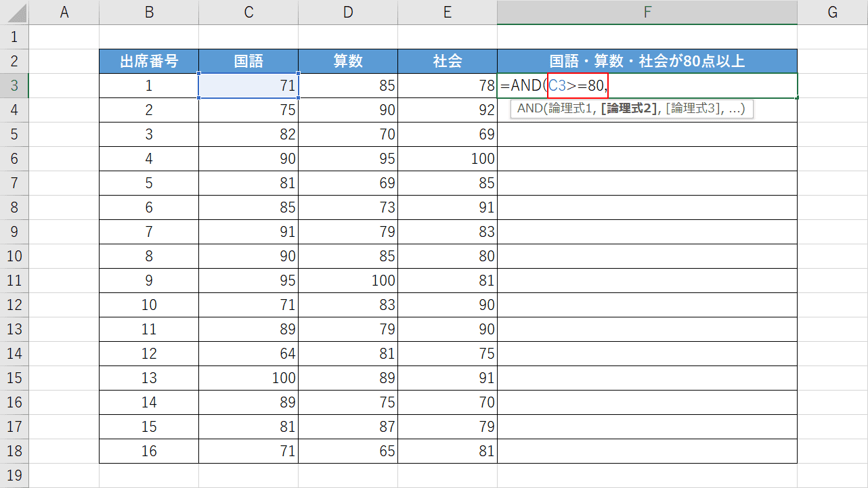Screen dimensions: 868x488
Task: Click attendance number 9 in column B
Action: pyautogui.click(x=149, y=280)
